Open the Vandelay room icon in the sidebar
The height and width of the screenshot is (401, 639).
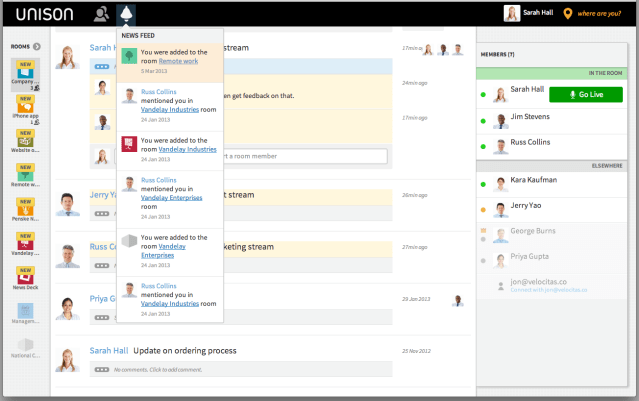(24, 241)
